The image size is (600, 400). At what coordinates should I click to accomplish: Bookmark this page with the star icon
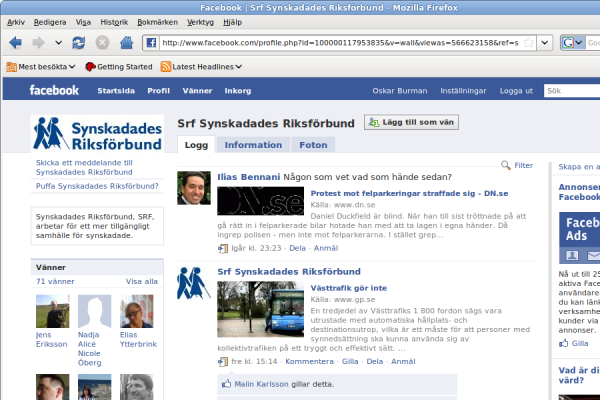528,42
